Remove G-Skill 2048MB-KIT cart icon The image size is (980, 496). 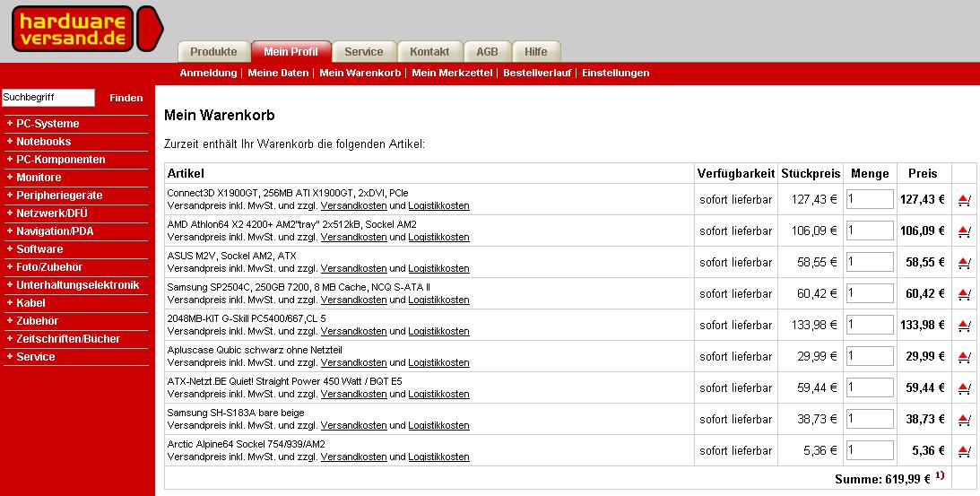pos(964,326)
